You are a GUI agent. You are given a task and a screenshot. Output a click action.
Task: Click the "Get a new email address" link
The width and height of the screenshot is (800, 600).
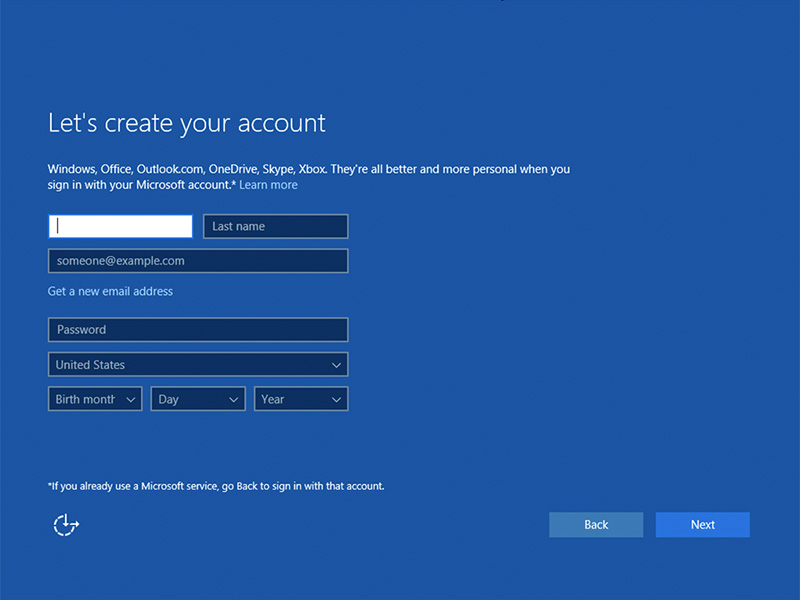coord(110,291)
